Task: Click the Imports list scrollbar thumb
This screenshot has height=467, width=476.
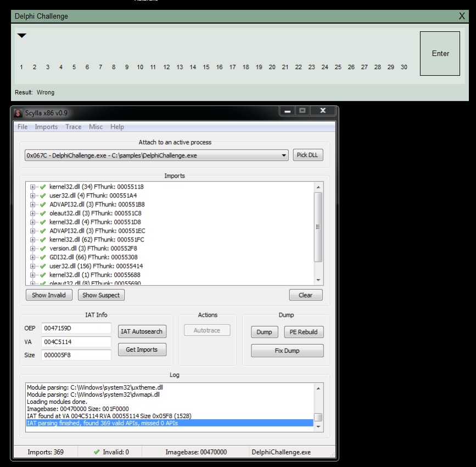Action: click(318, 227)
